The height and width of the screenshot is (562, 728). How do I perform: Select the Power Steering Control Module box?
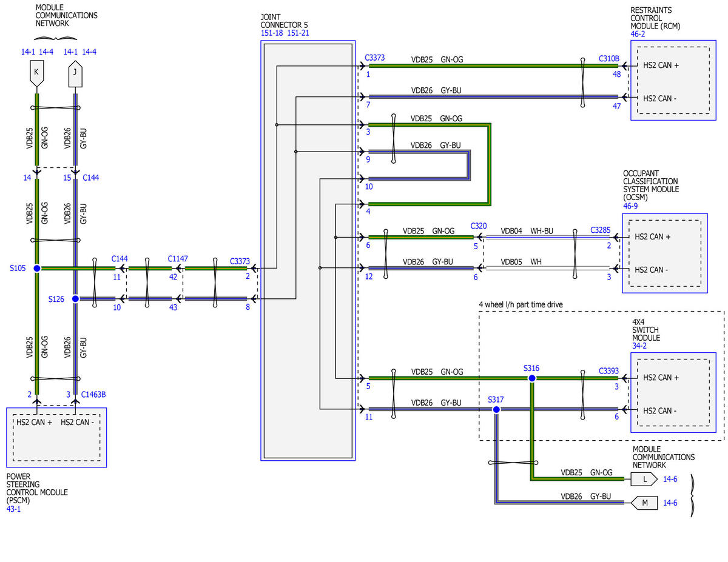(56, 437)
